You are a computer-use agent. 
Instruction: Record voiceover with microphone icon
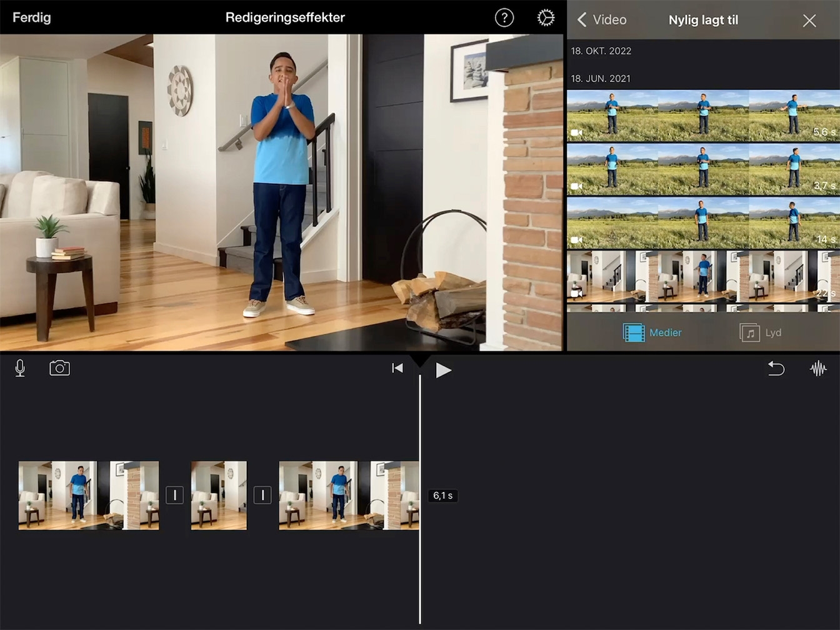[20, 368]
